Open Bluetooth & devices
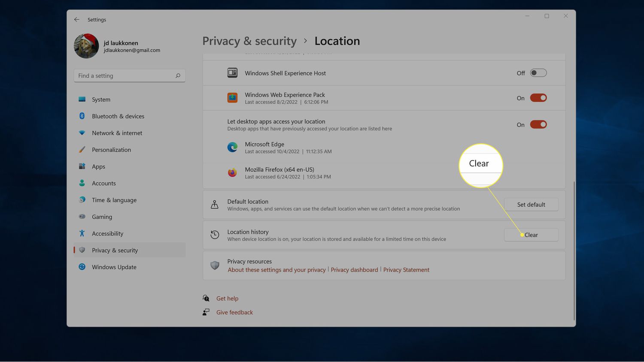Image resolution: width=644 pixels, height=362 pixels. point(129,116)
